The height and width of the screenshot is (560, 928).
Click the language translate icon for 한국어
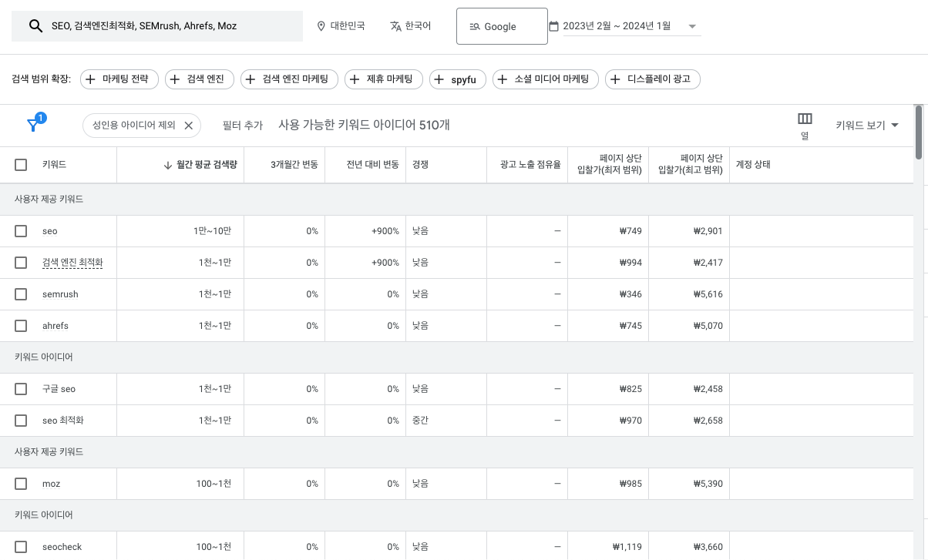[x=395, y=26]
